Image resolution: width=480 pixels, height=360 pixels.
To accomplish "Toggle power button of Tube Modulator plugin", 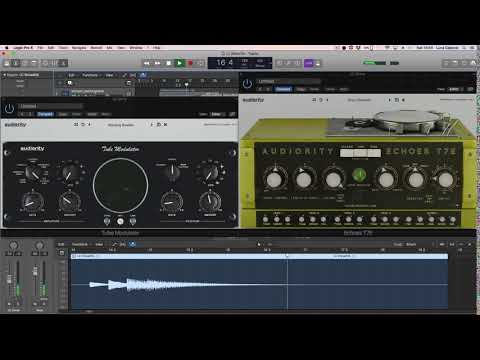I will coord(9,109).
